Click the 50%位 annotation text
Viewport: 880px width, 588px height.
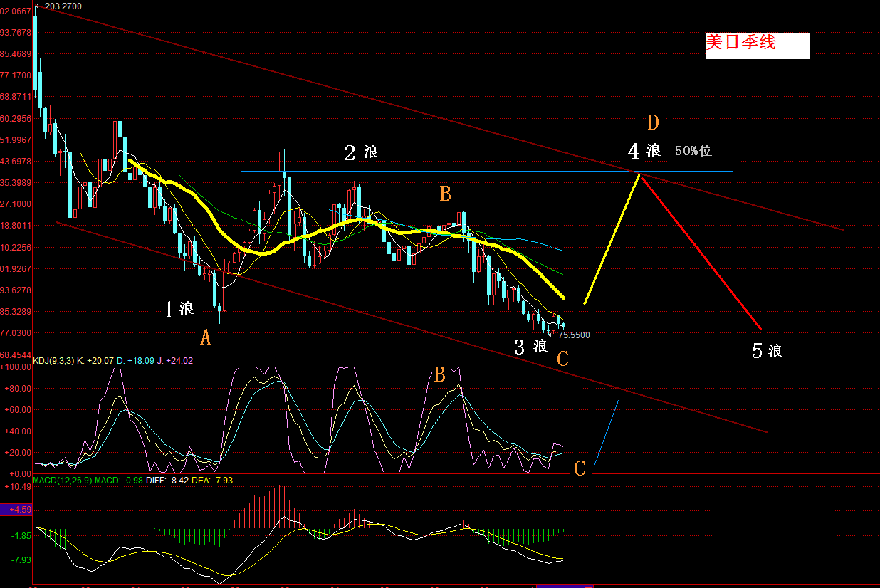point(693,151)
